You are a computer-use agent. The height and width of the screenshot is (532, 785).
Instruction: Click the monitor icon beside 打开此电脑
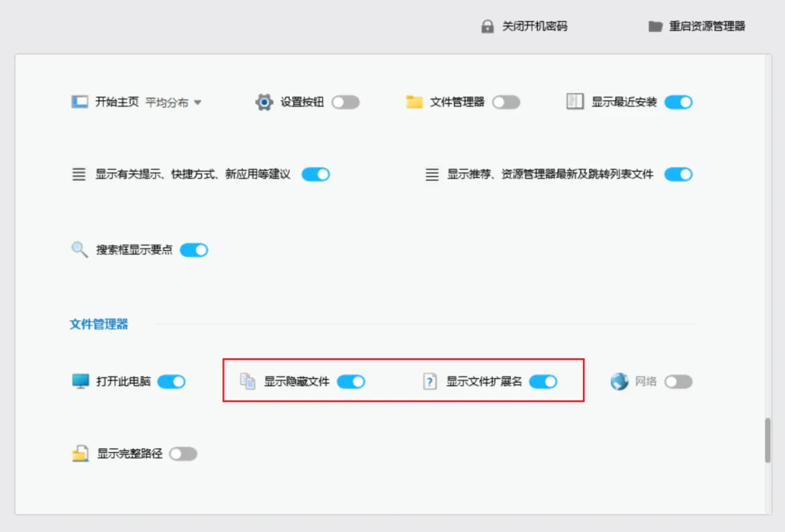tap(79, 381)
